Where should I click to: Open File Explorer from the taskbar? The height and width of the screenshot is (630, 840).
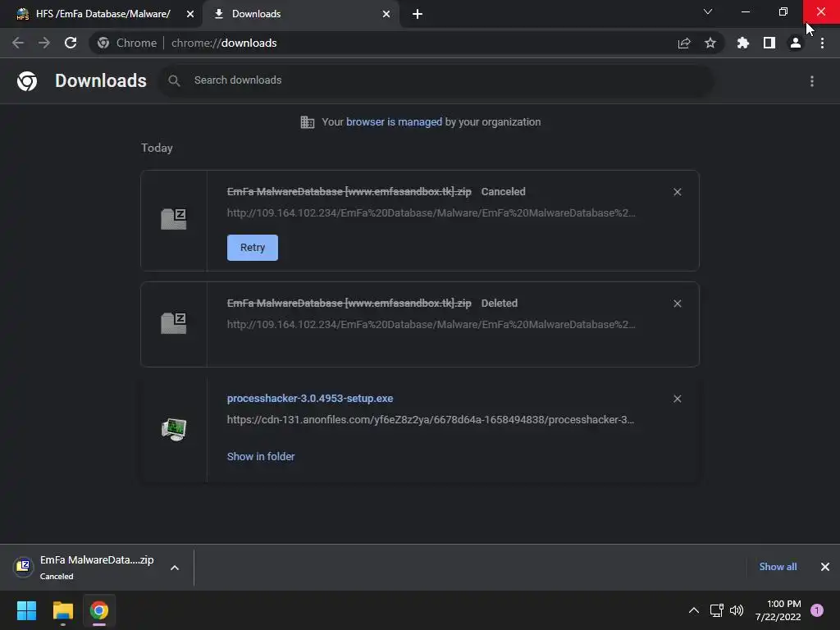62,610
